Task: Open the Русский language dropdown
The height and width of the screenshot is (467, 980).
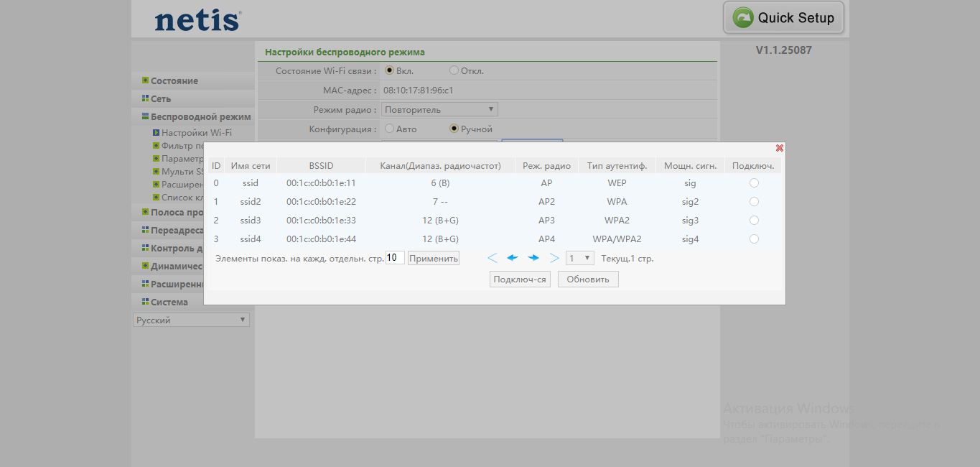Action: (191, 320)
